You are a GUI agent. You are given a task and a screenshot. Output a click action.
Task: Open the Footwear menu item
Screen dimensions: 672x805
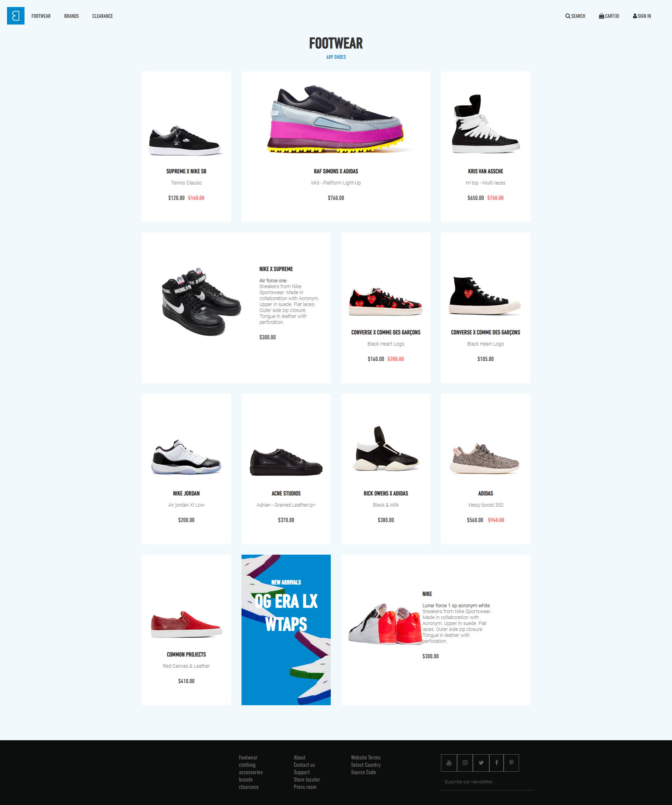[41, 16]
